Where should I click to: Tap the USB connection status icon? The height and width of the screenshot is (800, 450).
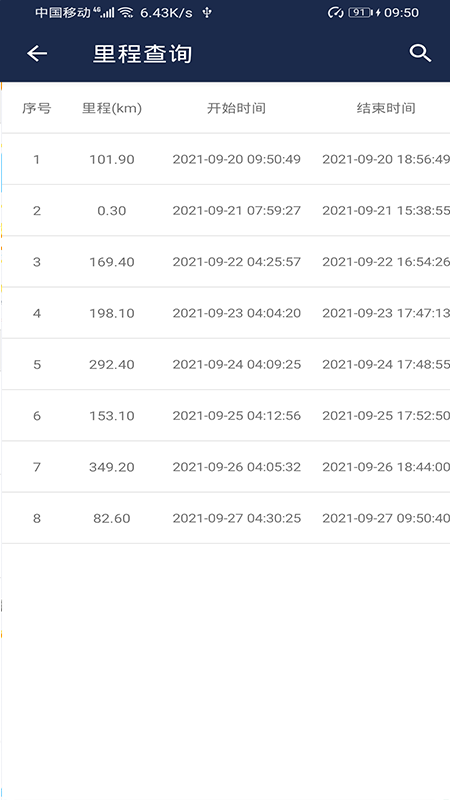[207, 13]
